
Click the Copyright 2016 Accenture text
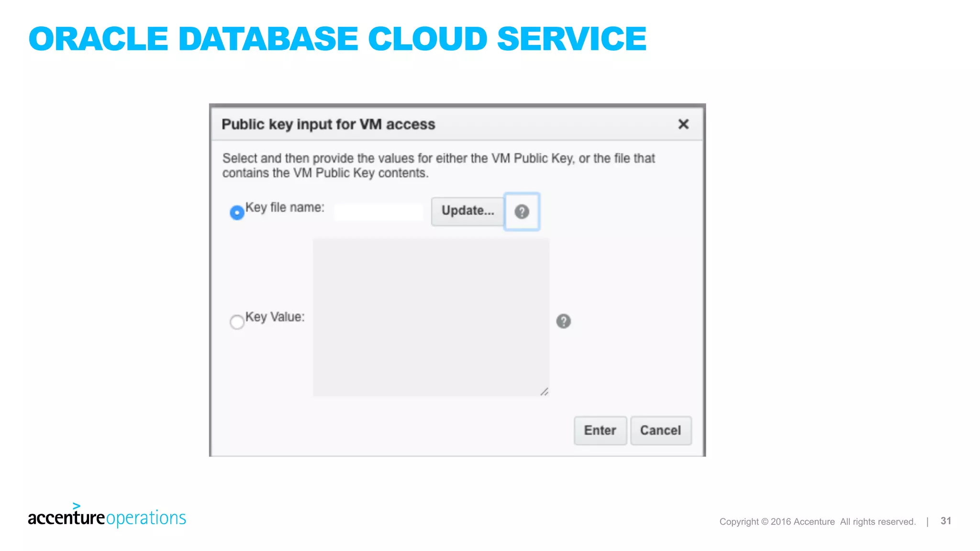click(817, 522)
